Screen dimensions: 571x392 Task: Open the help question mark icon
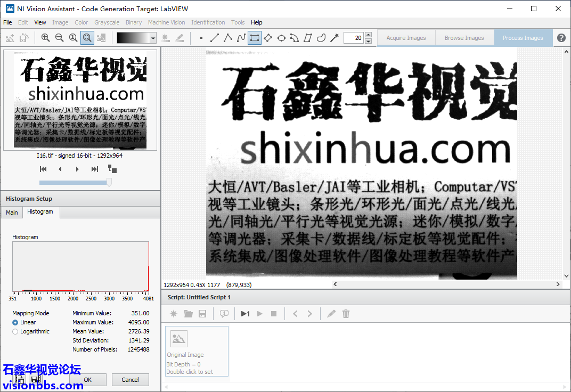pyautogui.click(x=561, y=38)
